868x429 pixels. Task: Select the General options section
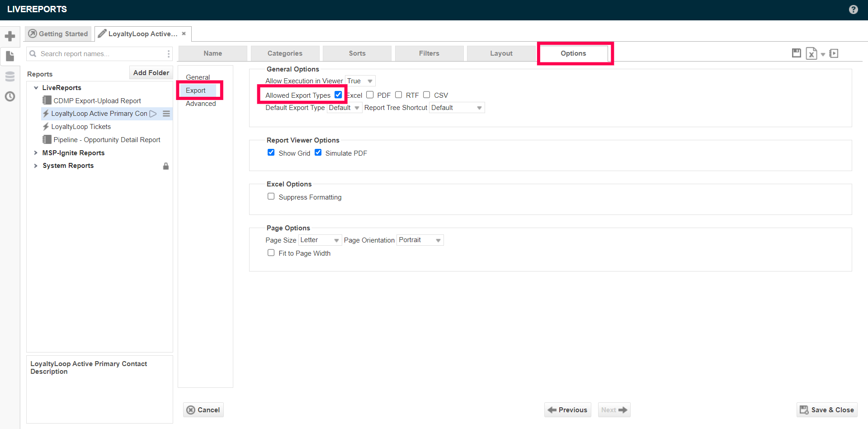point(198,77)
